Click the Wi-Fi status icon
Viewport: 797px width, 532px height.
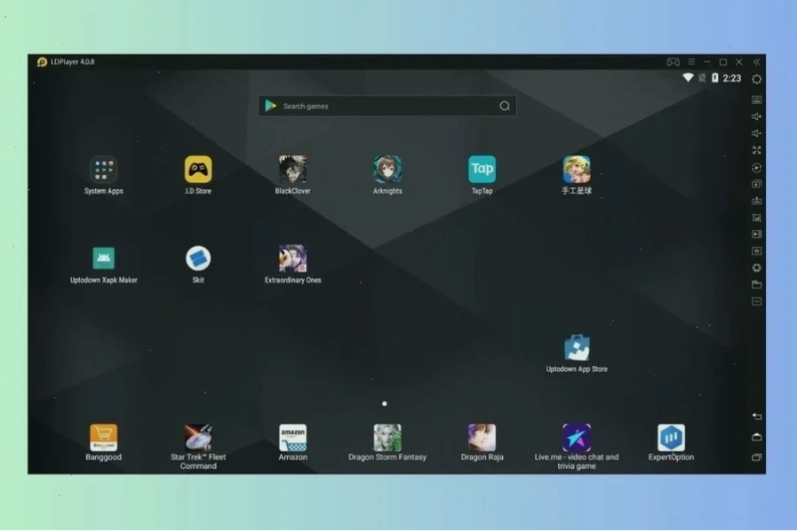[688, 78]
